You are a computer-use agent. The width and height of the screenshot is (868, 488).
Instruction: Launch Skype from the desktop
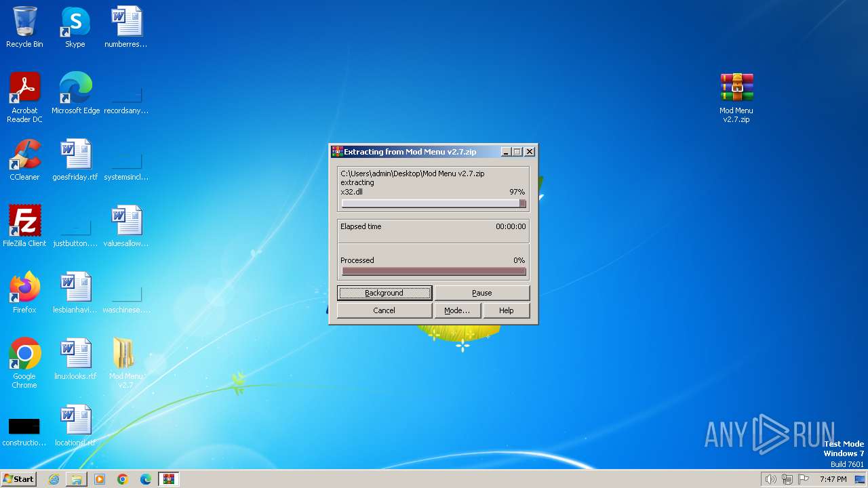coord(75,27)
